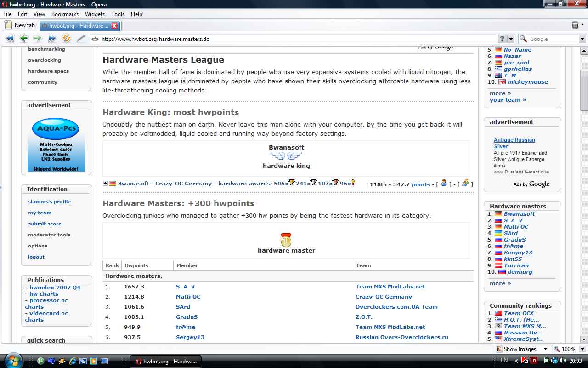588x368 pixels.
Task: Click the AQUA-Pcs advertisement banner
Action: click(x=56, y=144)
